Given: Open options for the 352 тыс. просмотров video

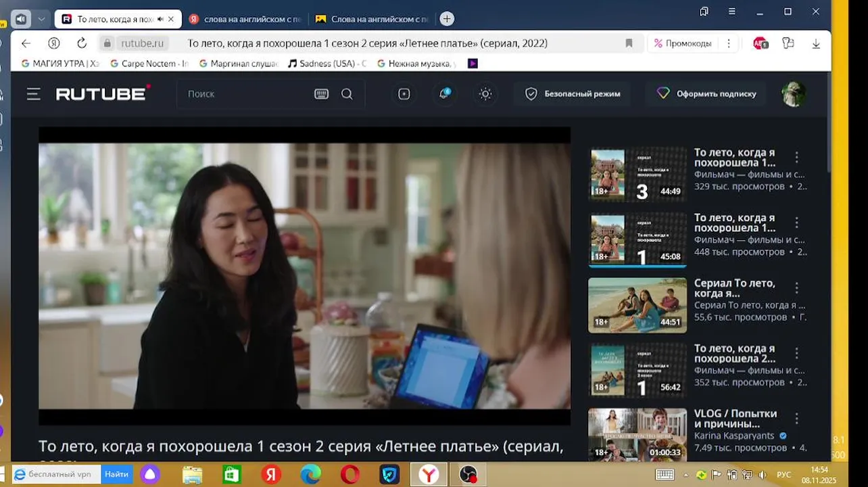Looking at the screenshot, I should pos(796,353).
